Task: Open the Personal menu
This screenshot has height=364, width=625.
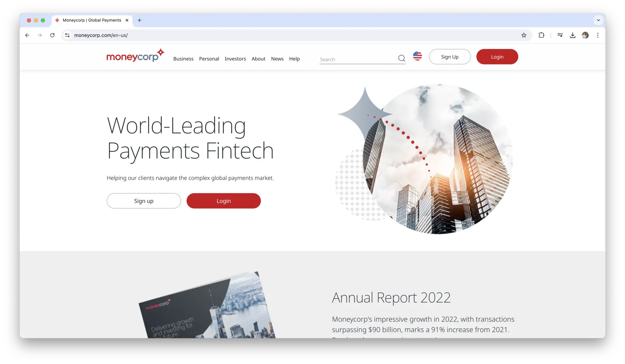Action: point(209,59)
